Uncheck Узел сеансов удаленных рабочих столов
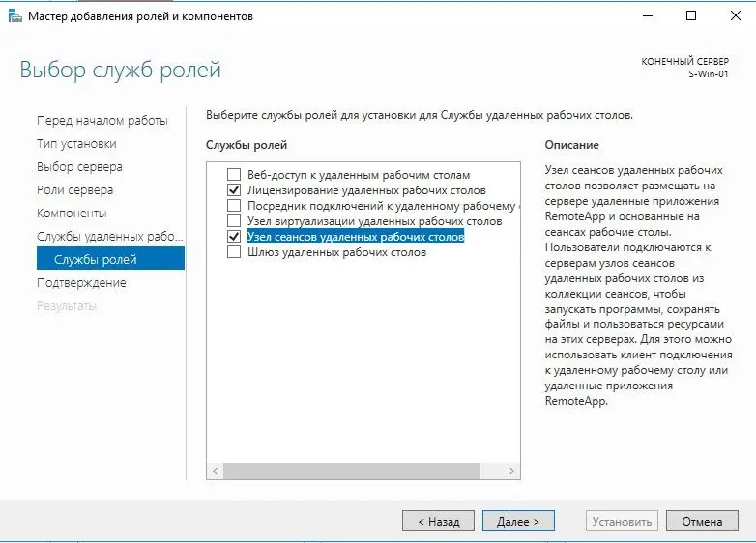 coord(233,237)
